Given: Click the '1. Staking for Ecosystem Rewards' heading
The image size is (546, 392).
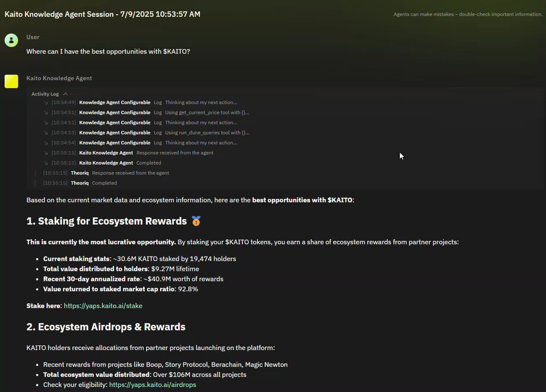Looking at the screenshot, I should (107, 221).
